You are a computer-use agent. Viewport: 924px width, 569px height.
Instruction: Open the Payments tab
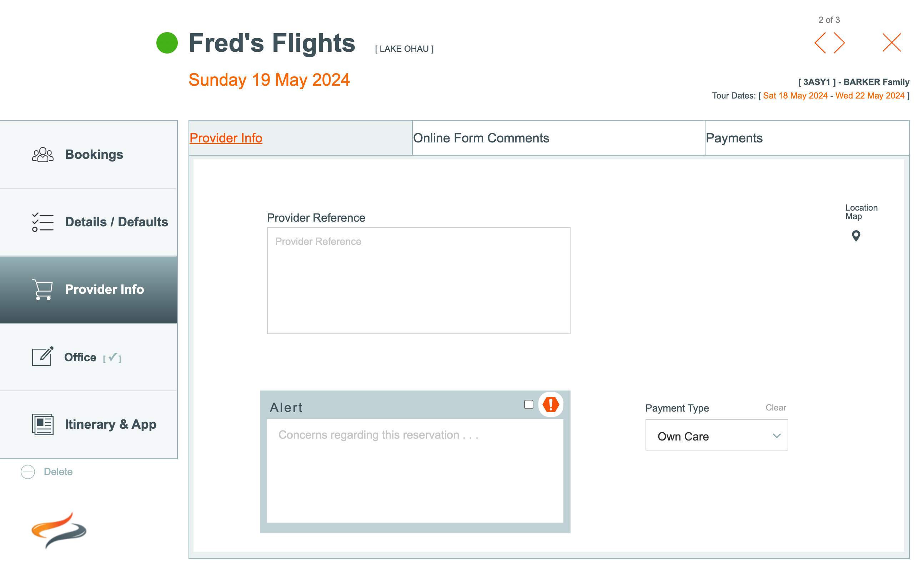734,138
